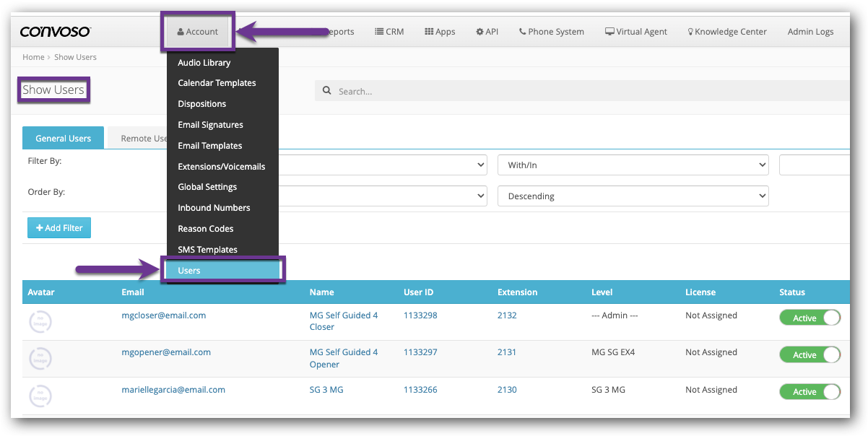Expand the With/In filter dropdown
Viewport: 868px width, 436px height.
click(x=633, y=165)
